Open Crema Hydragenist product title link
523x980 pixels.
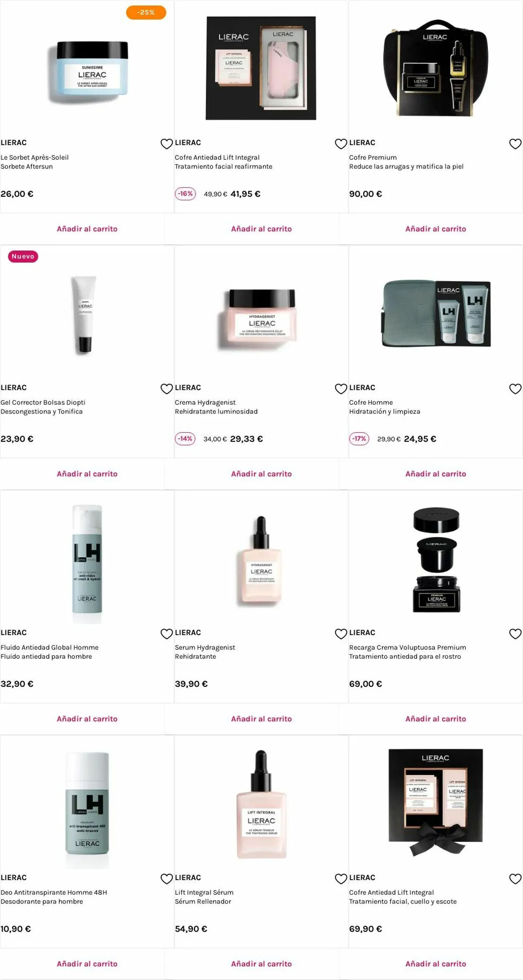point(205,402)
